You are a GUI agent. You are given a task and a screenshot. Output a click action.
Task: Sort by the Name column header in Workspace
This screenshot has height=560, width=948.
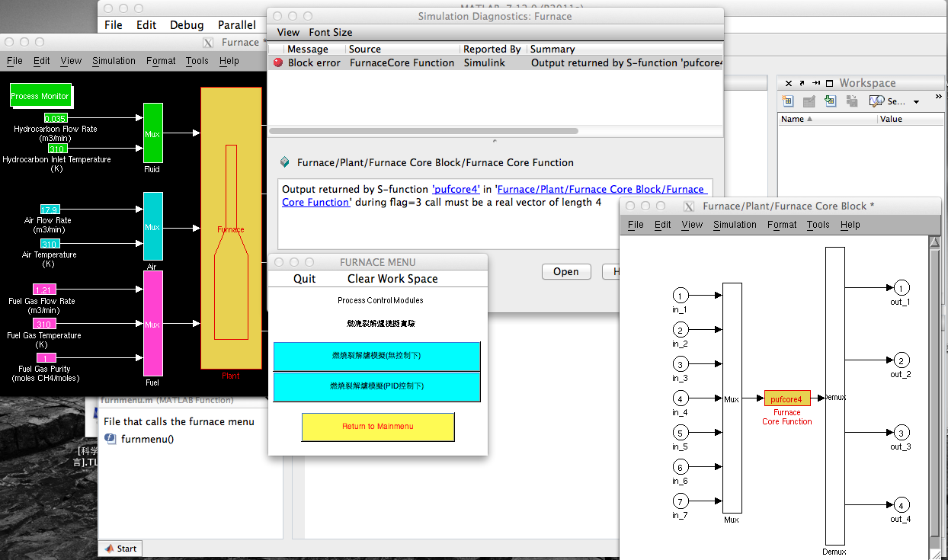click(793, 119)
